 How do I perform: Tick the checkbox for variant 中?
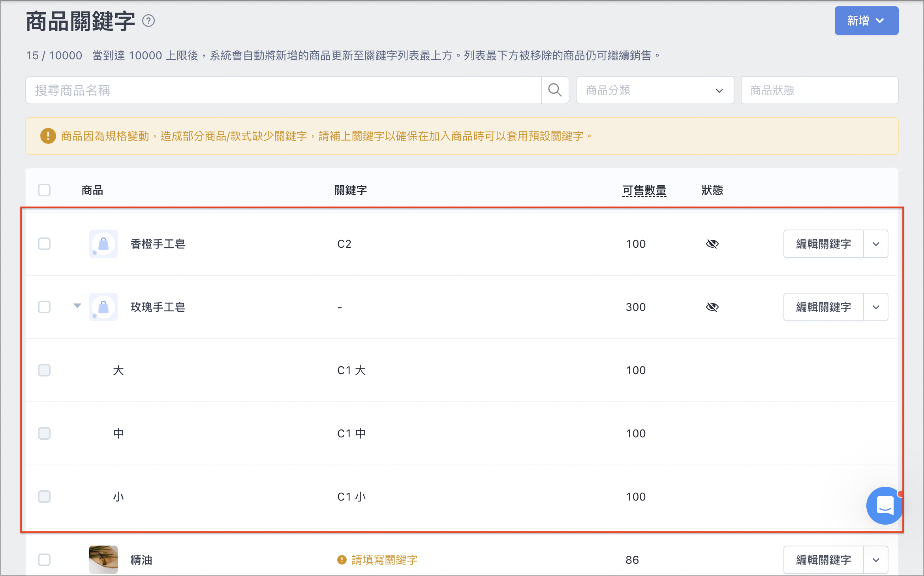point(44,433)
